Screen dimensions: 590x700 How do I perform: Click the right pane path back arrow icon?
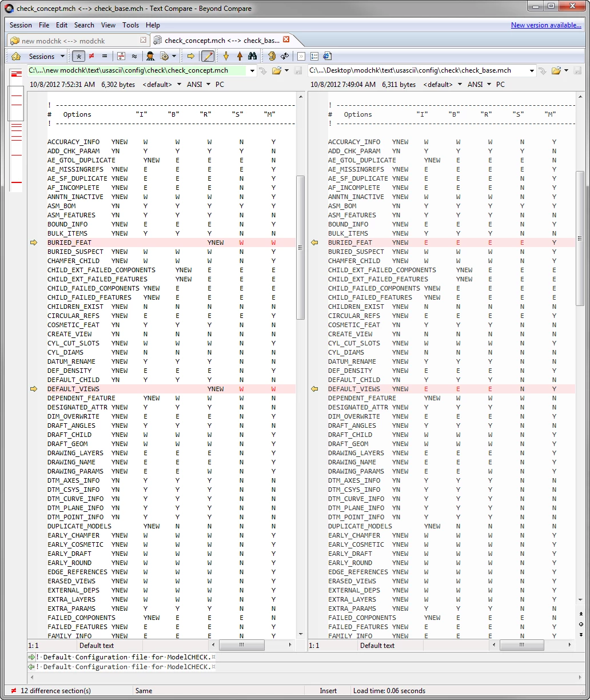[543, 71]
